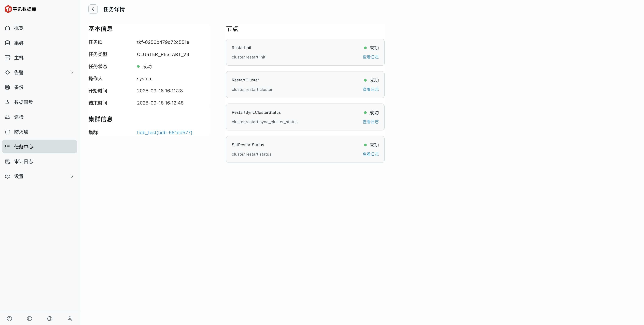Click the 防火墙 icon in the sidebar
The height and width of the screenshot is (325, 644).
click(7, 132)
